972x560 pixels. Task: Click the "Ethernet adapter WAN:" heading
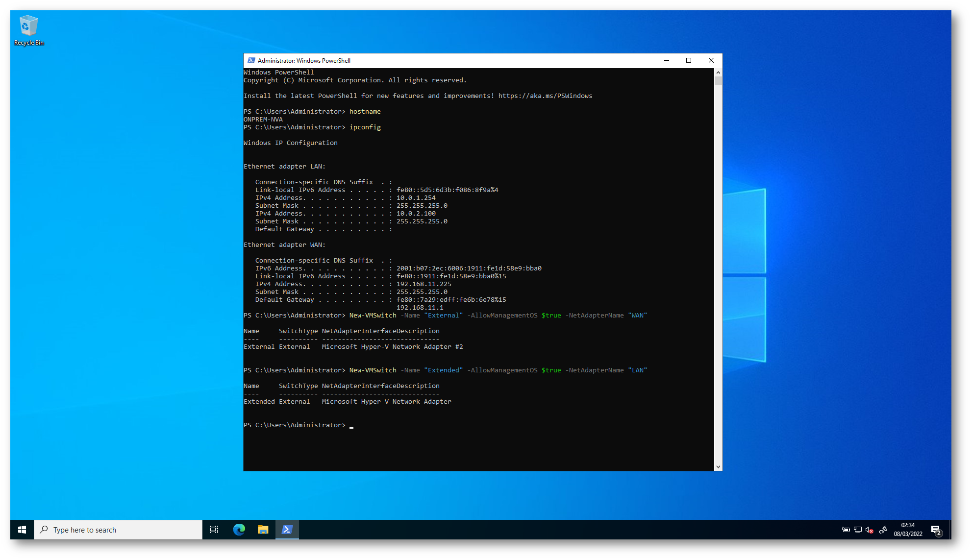(285, 245)
